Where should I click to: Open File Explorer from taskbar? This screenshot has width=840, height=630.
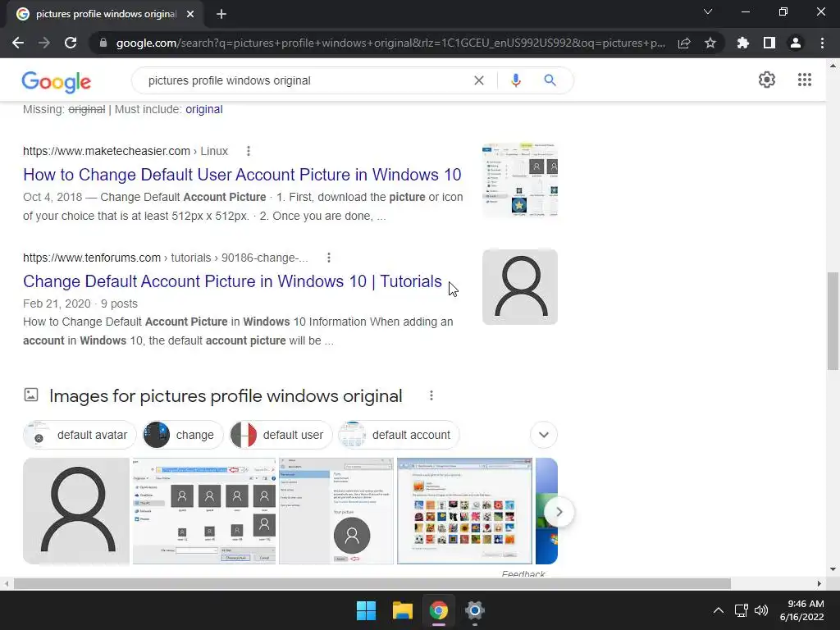[x=402, y=610]
